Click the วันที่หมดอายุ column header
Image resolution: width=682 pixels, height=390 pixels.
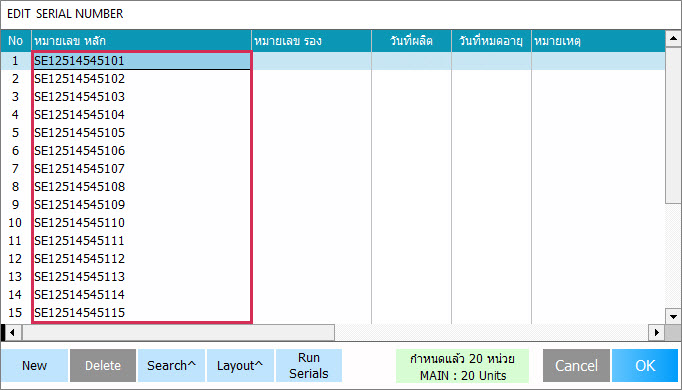click(x=491, y=41)
